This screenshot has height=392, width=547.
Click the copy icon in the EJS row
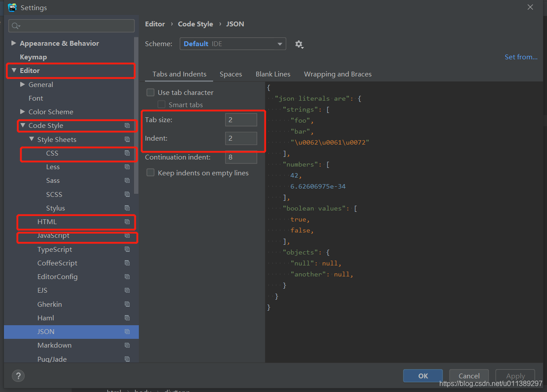[127, 290]
